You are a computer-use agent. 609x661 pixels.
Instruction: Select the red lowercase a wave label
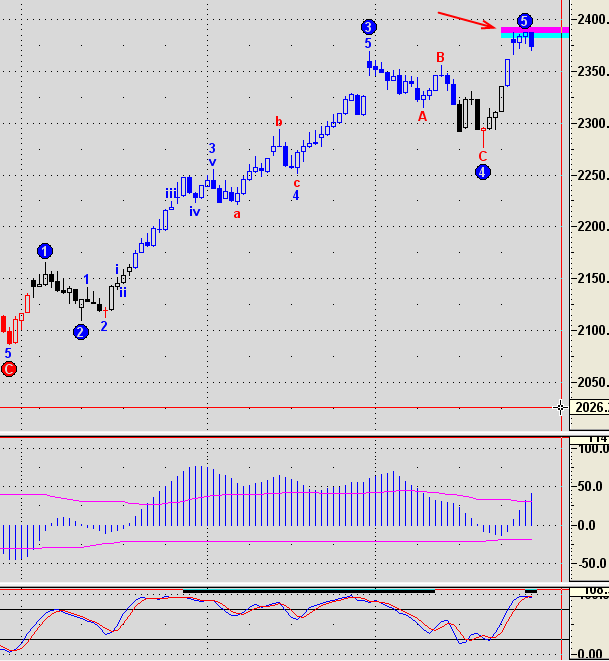pyautogui.click(x=237, y=214)
